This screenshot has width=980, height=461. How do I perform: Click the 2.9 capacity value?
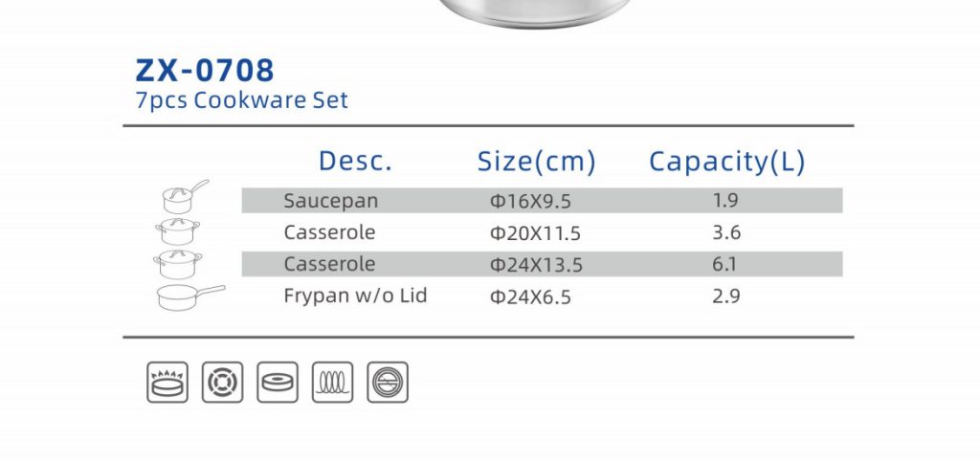[x=726, y=296]
